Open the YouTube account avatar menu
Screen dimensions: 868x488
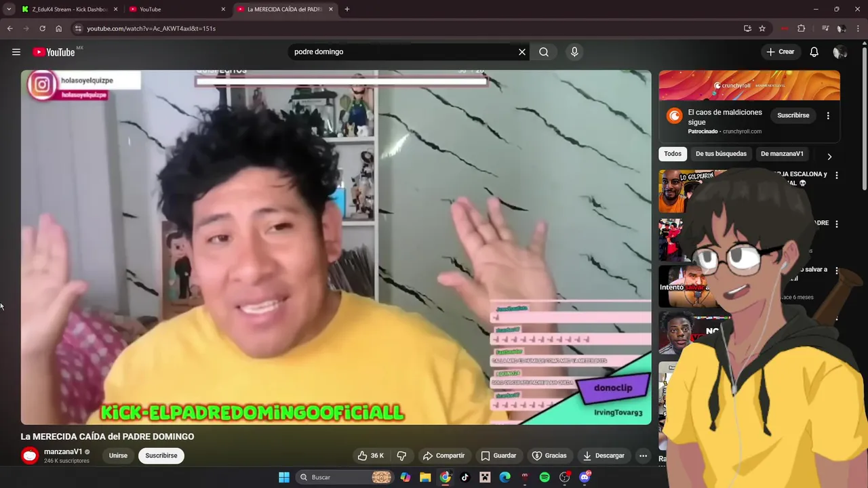840,52
